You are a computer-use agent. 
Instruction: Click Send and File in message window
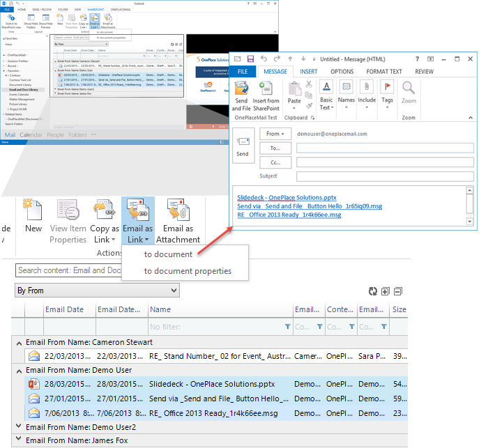241,96
